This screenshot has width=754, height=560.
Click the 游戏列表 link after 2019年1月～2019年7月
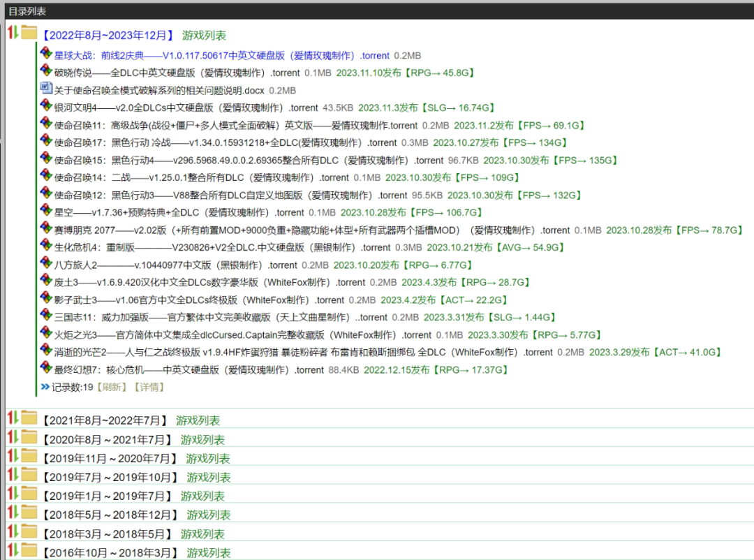click(202, 496)
